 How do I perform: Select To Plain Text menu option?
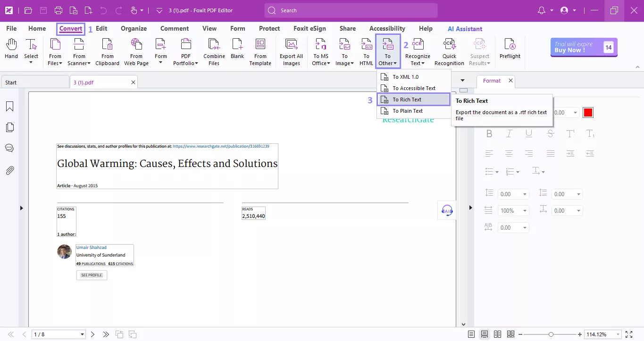pyautogui.click(x=408, y=111)
